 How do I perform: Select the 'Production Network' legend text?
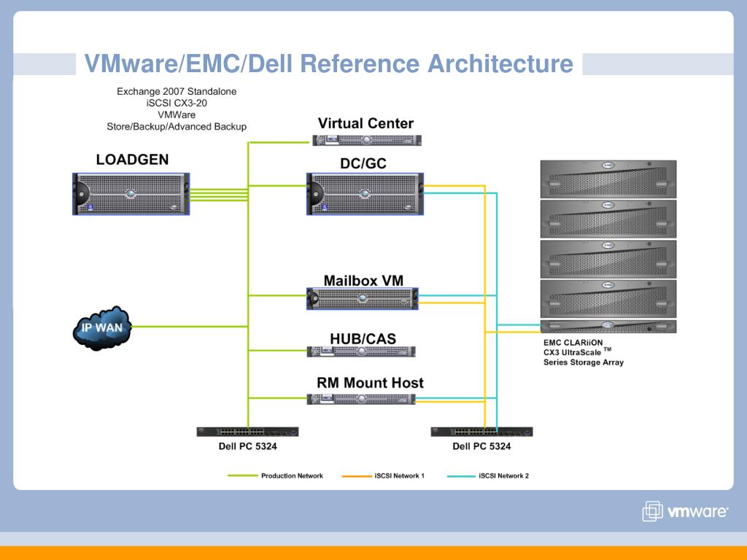pyautogui.click(x=292, y=475)
